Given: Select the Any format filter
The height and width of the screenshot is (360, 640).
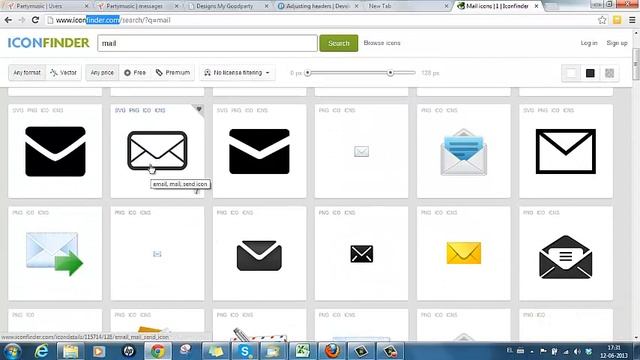Looking at the screenshot, I should click(27, 73).
